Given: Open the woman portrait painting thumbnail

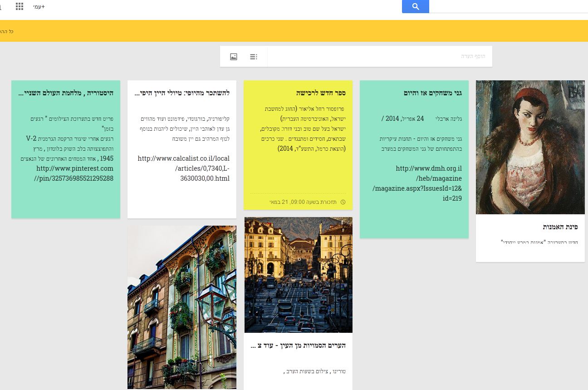Looking at the screenshot, I should [x=530, y=147].
